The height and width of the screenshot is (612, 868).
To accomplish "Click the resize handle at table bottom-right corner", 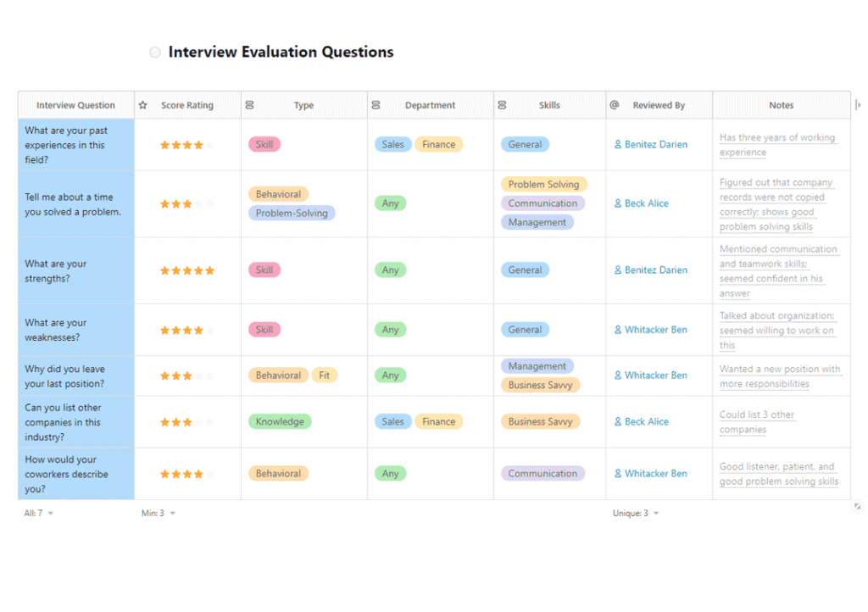I will tap(857, 507).
